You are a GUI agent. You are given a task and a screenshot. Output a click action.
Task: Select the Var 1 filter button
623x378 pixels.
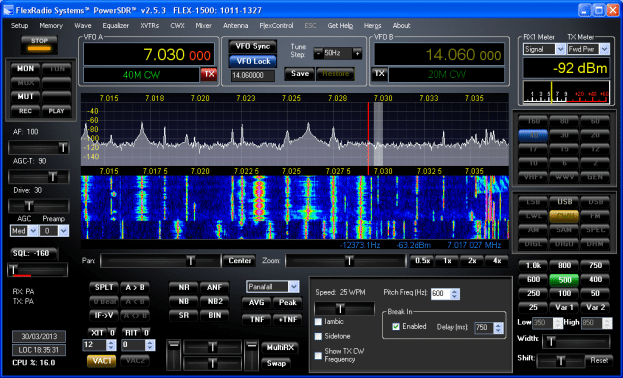[564, 307]
